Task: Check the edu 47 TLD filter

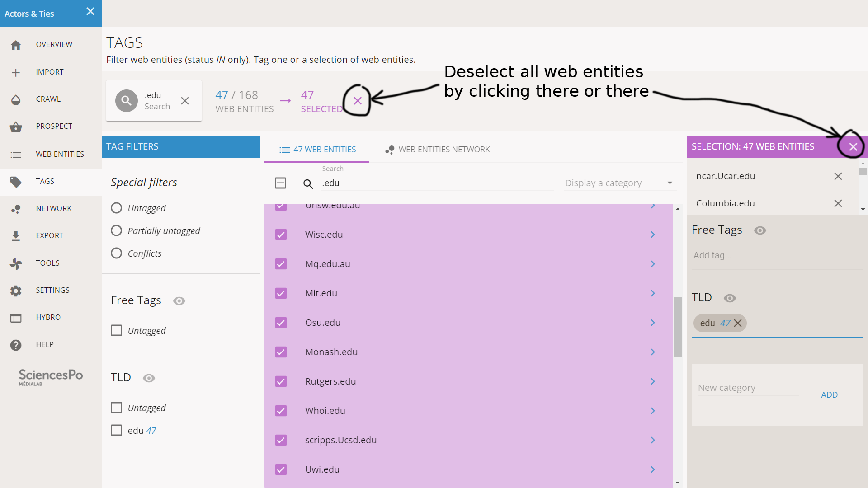Action: pos(116,430)
